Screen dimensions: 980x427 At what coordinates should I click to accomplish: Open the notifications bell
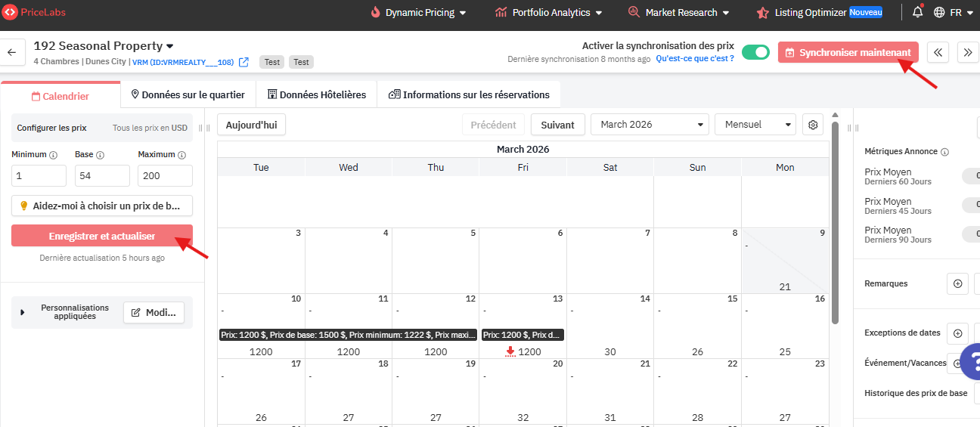pyautogui.click(x=917, y=12)
